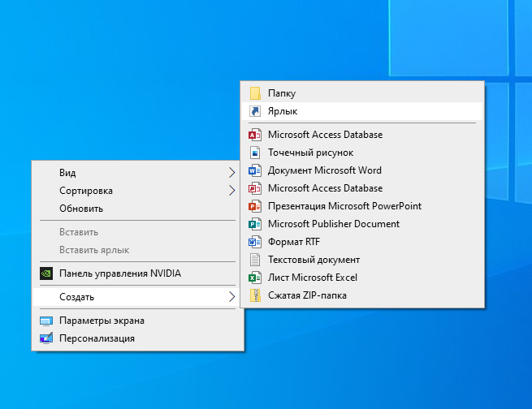
Task: Click Обновить to refresh the desktop
Action: click(137, 209)
